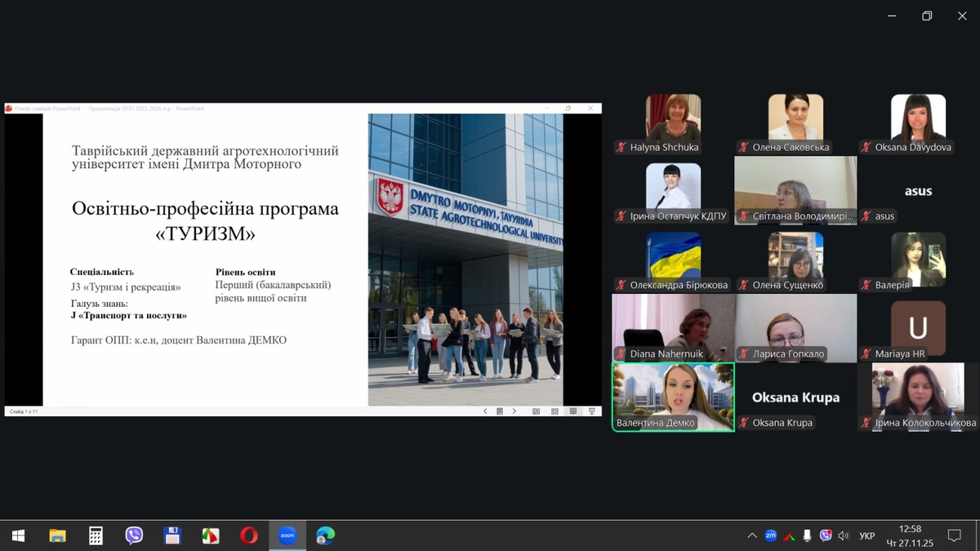Go to the previous slide arrow
The image size is (980, 551).
click(485, 411)
